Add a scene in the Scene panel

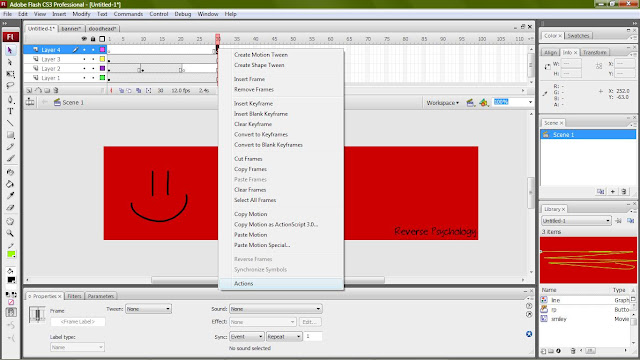(613, 191)
